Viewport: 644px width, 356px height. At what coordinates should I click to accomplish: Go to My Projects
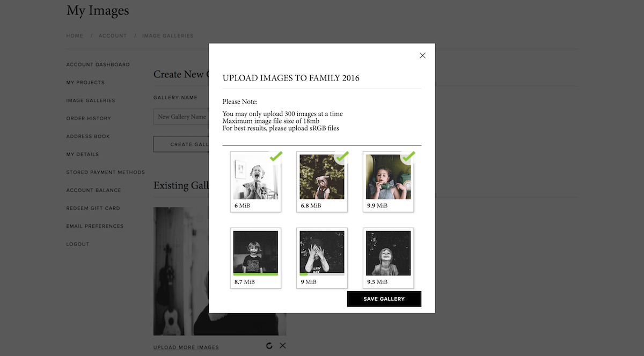coord(85,83)
